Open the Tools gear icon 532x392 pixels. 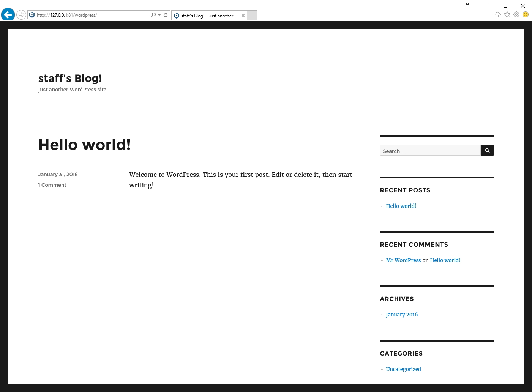pos(516,14)
